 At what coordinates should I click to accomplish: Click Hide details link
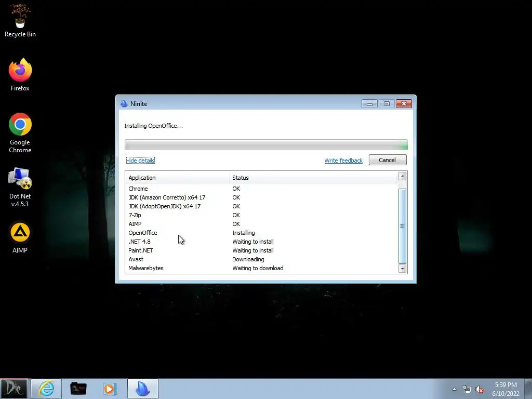[140, 161]
